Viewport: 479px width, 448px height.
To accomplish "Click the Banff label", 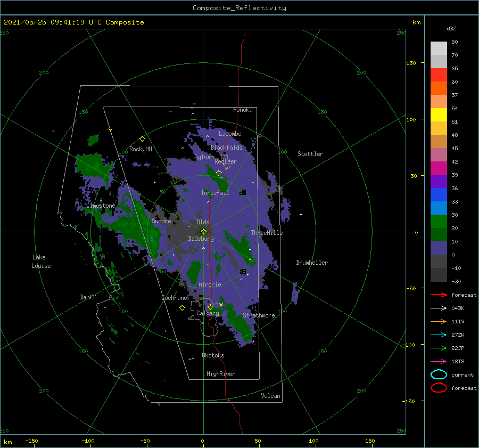I will pos(88,297).
